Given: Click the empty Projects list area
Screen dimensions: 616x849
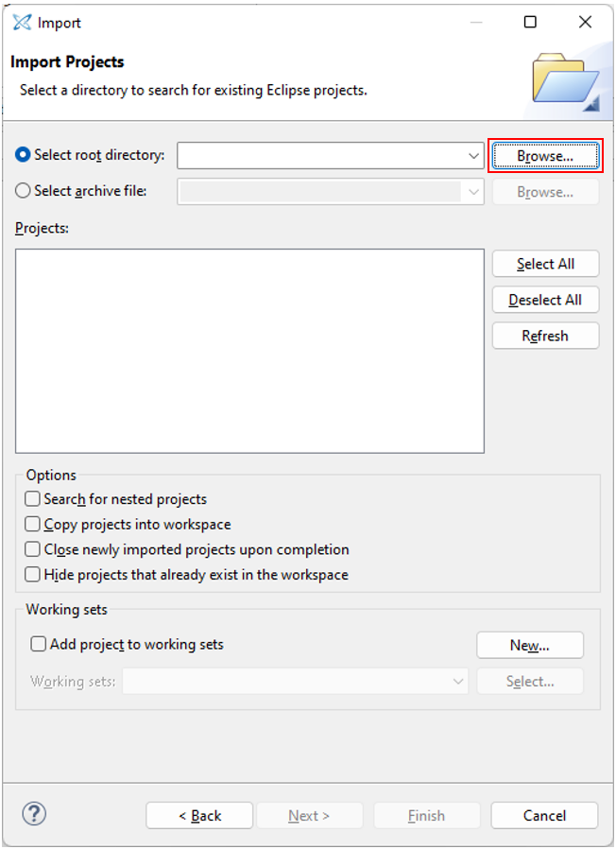Looking at the screenshot, I should 249,351.
